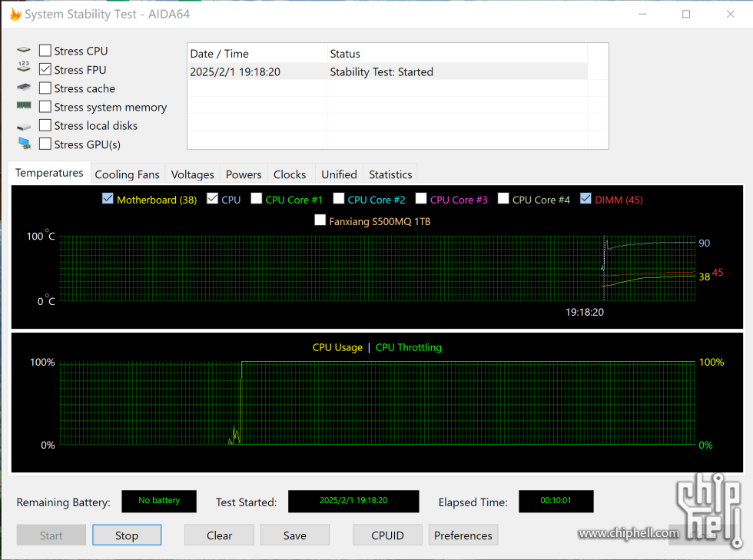
Task: Click the CPU Usage graph label
Action: click(x=337, y=347)
